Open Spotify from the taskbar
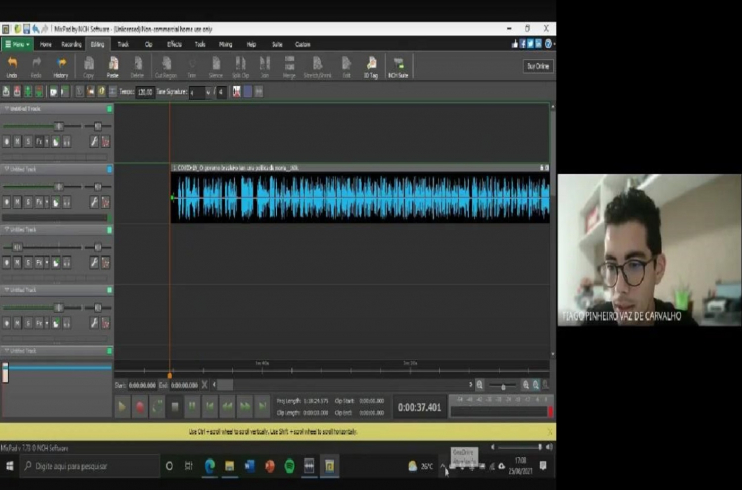This screenshot has height=490, width=742. 289,466
